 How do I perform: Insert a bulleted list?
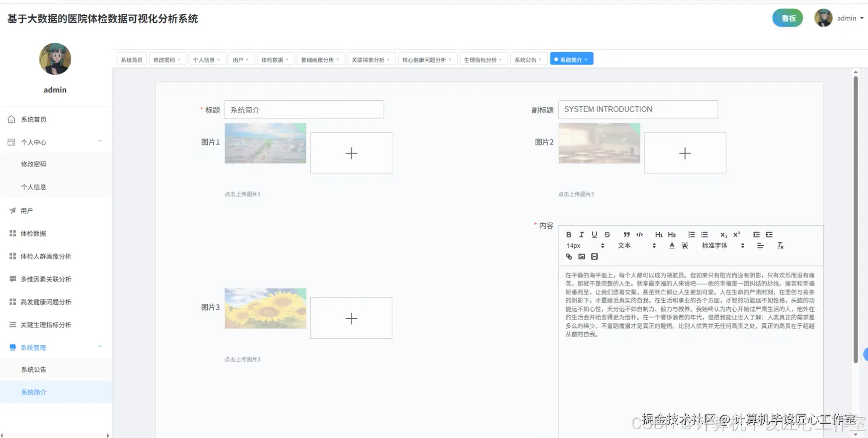[x=704, y=234]
